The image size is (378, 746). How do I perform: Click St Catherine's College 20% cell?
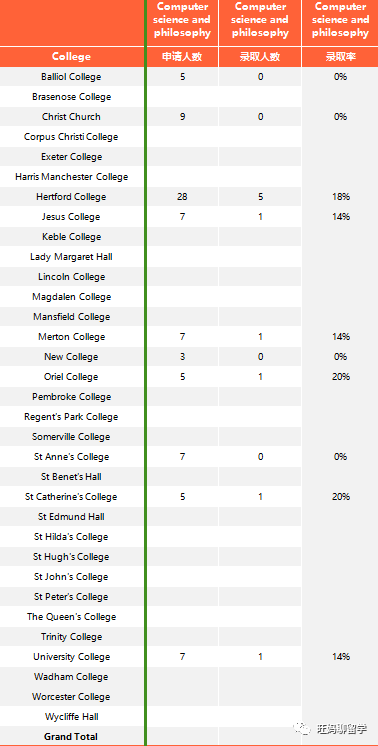coord(340,497)
